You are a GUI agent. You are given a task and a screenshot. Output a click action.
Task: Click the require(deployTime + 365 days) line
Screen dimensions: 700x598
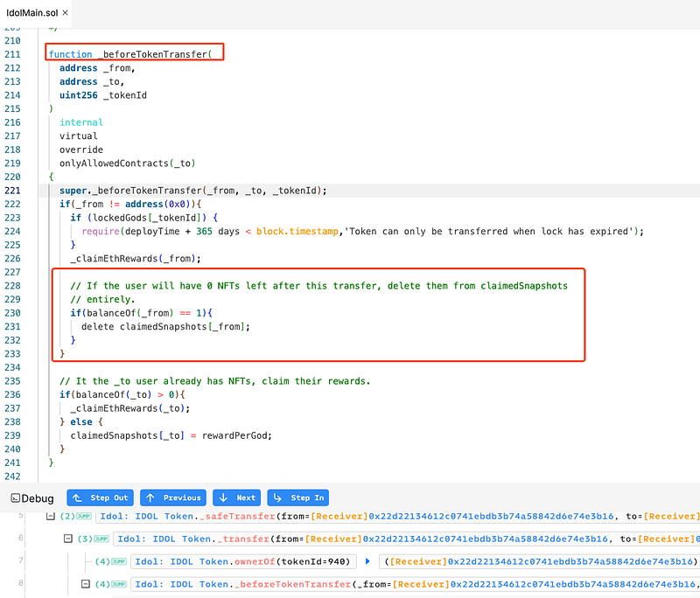[362, 231]
